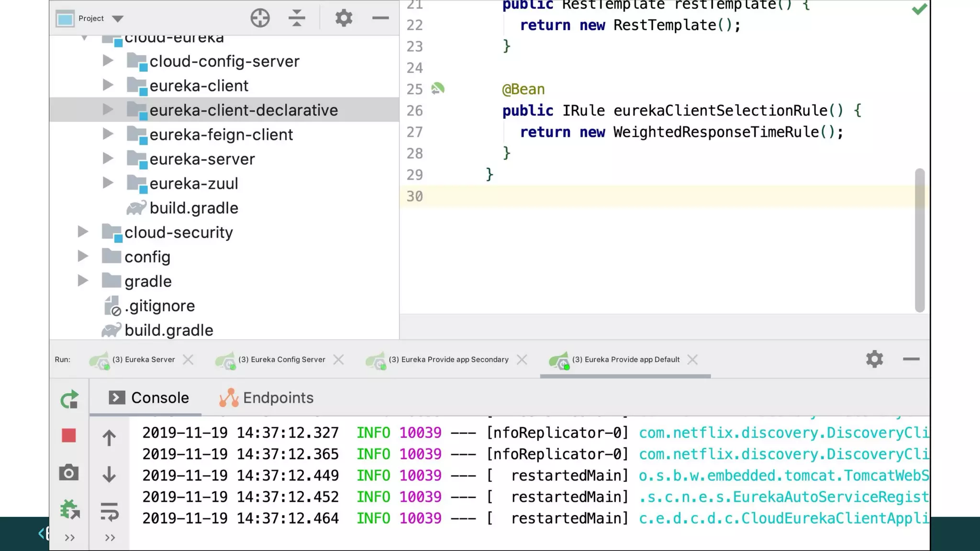Click the rerun application icon
Viewport: 980px width, 551px height.
[x=69, y=399]
